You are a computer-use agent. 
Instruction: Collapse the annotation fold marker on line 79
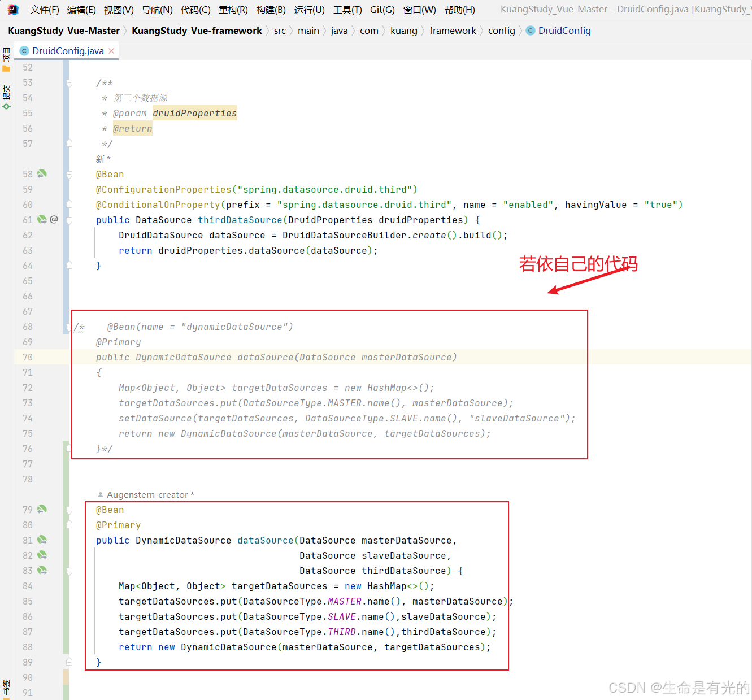point(69,510)
